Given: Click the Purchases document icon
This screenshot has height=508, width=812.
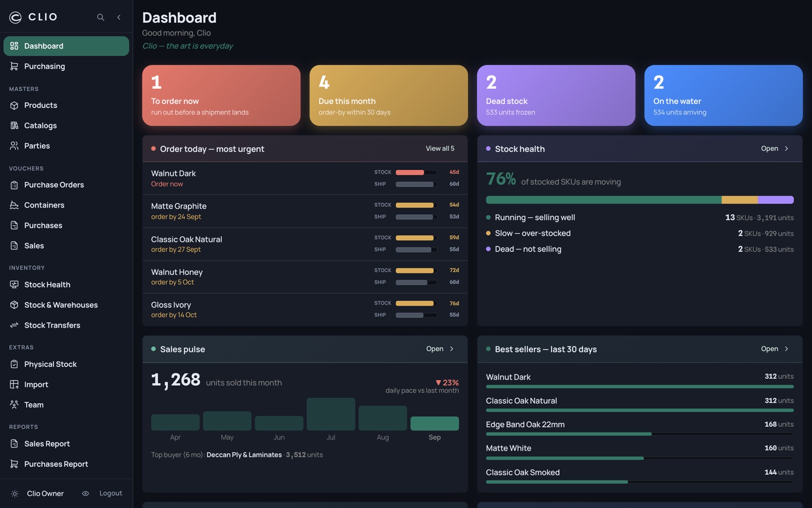Looking at the screenshot, I should click(x=14, y=226).
